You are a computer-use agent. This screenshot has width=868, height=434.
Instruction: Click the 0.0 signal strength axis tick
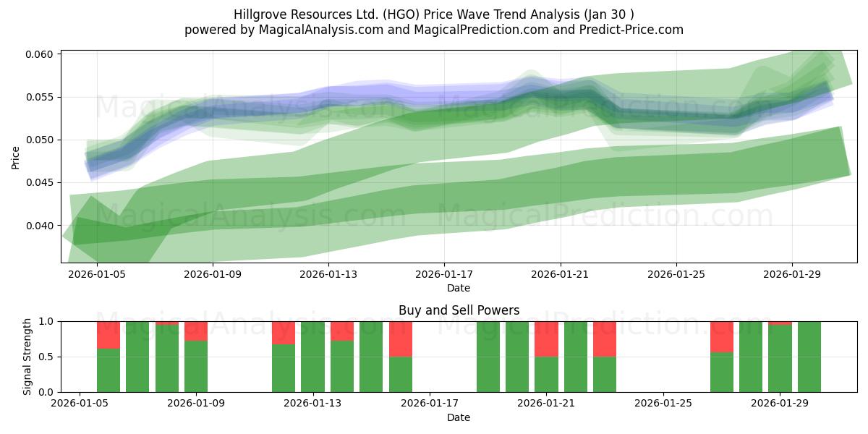pos(47,392)
